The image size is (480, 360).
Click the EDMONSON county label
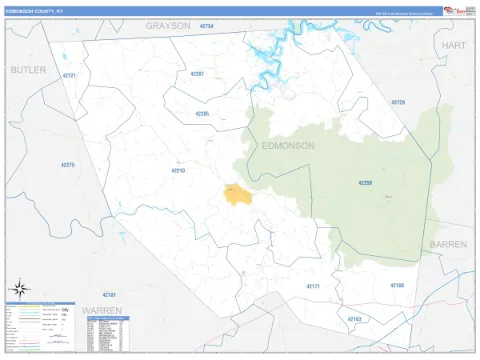288,146
